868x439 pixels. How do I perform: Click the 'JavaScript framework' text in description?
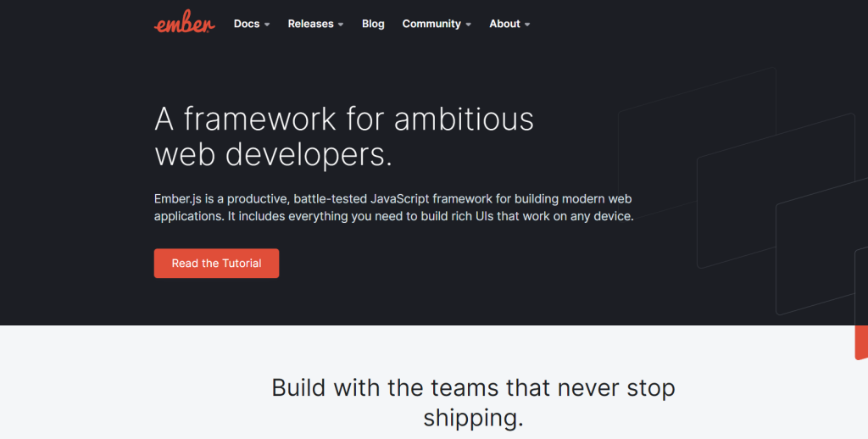coord(431,199)
